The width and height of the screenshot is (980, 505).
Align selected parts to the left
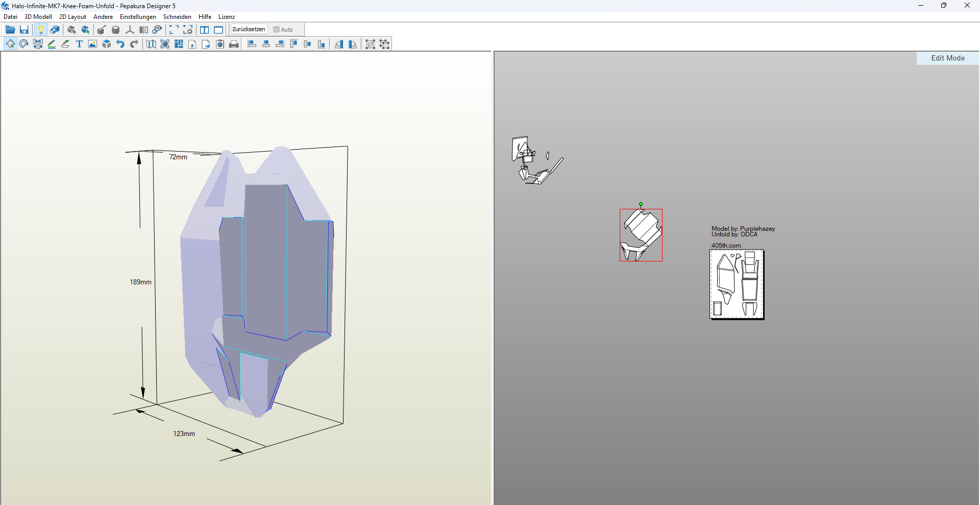click(x=252, y=44)
